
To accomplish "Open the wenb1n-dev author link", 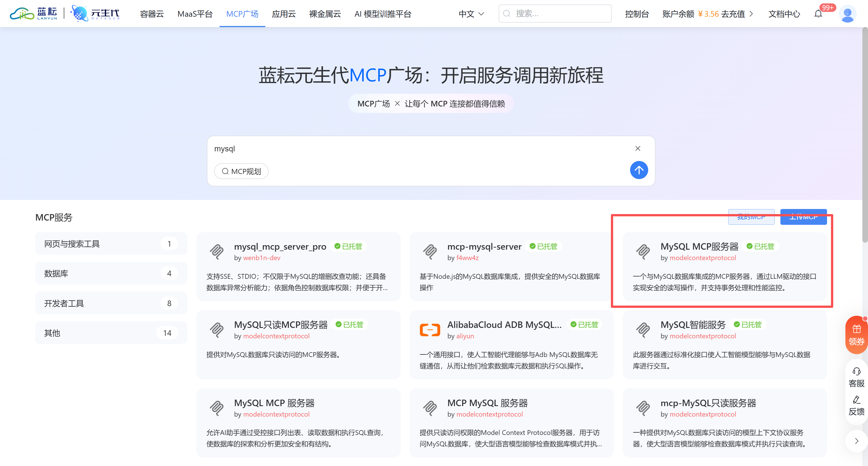I will [x=261, y=258].
